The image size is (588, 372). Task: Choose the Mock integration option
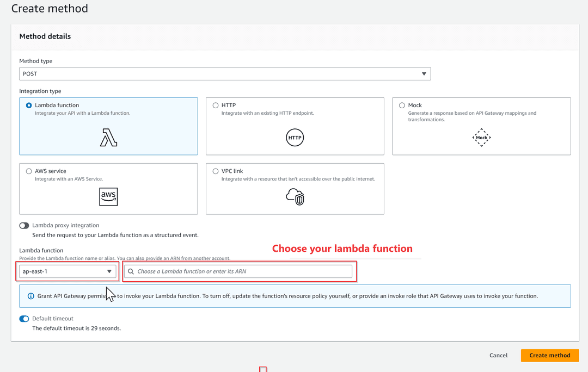coord(402,104)
